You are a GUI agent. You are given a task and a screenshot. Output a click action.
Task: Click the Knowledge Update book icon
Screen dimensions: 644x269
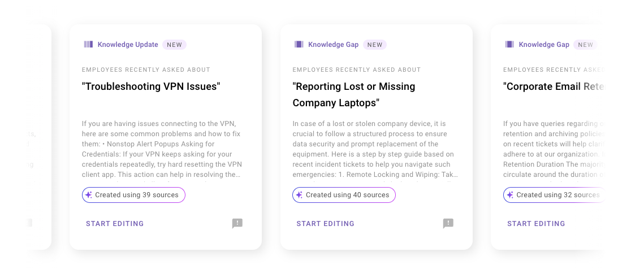88,44
